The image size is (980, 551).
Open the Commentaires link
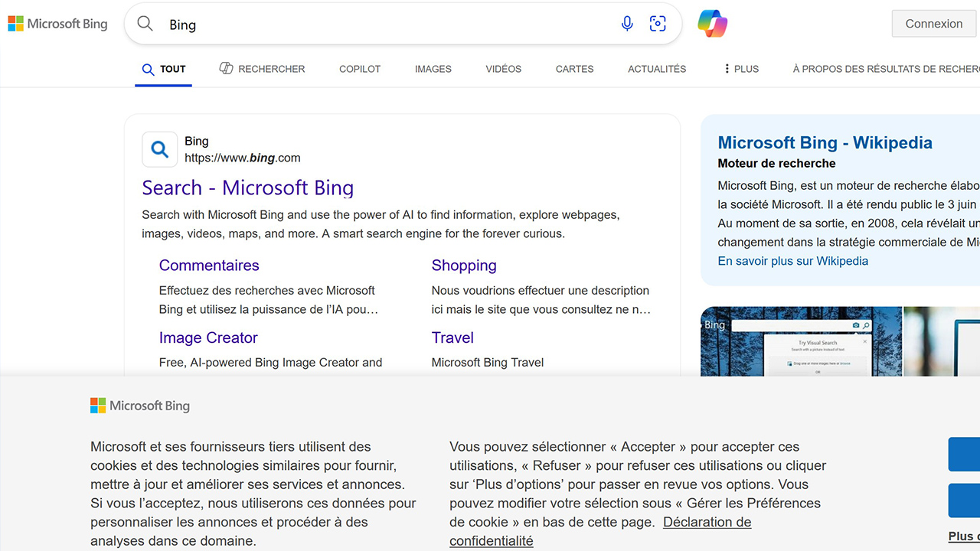point(209,266)
